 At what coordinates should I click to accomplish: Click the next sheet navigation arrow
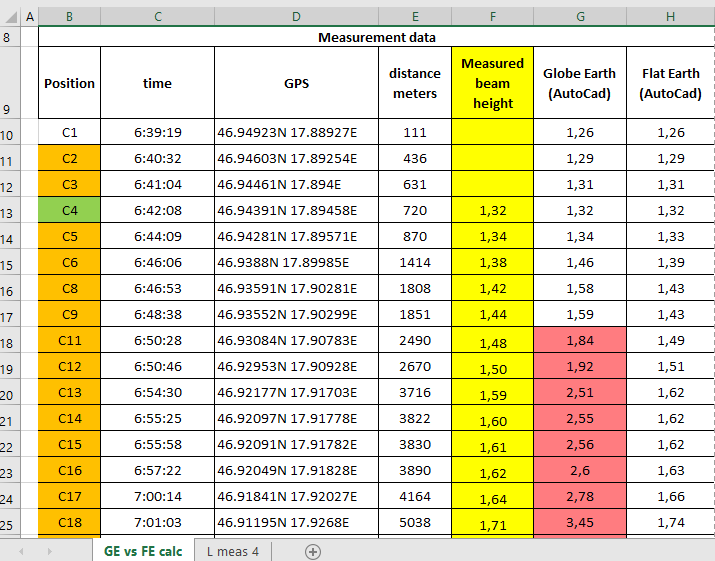coord(48,551)
